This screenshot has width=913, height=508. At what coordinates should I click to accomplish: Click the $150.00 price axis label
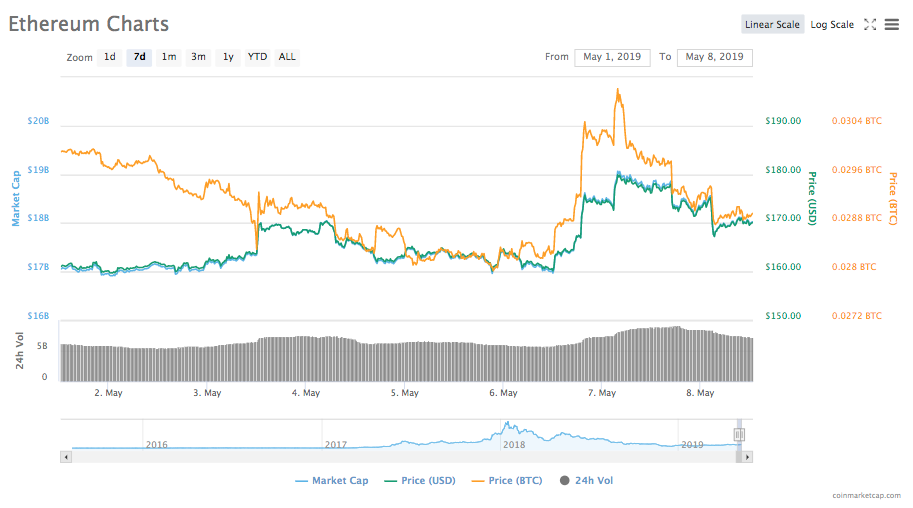(x=783, y=316)
